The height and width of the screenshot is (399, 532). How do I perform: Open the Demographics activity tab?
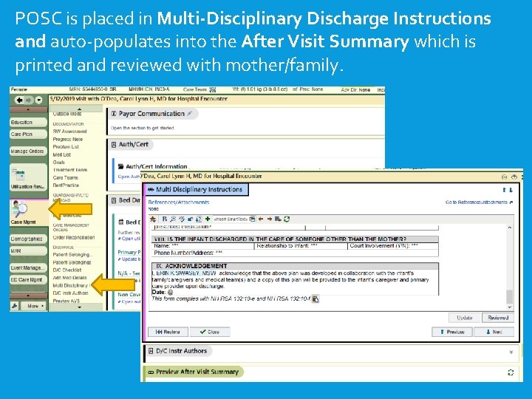coord(29,239)
